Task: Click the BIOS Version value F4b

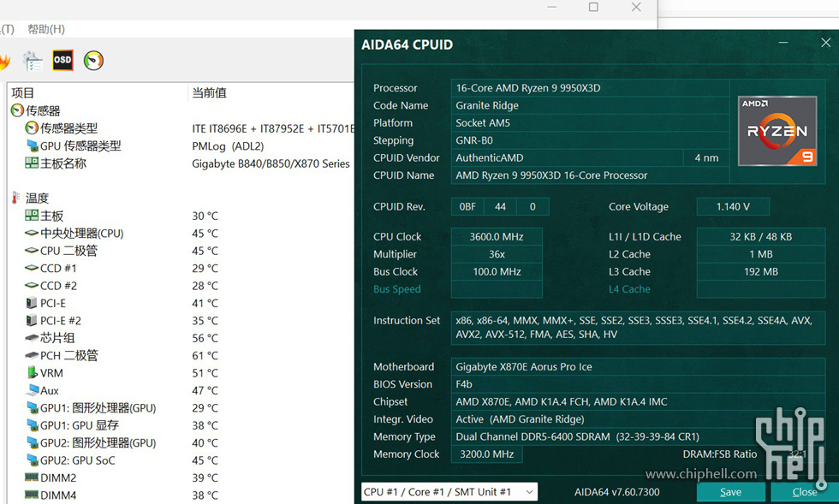Action: [638, 384]
